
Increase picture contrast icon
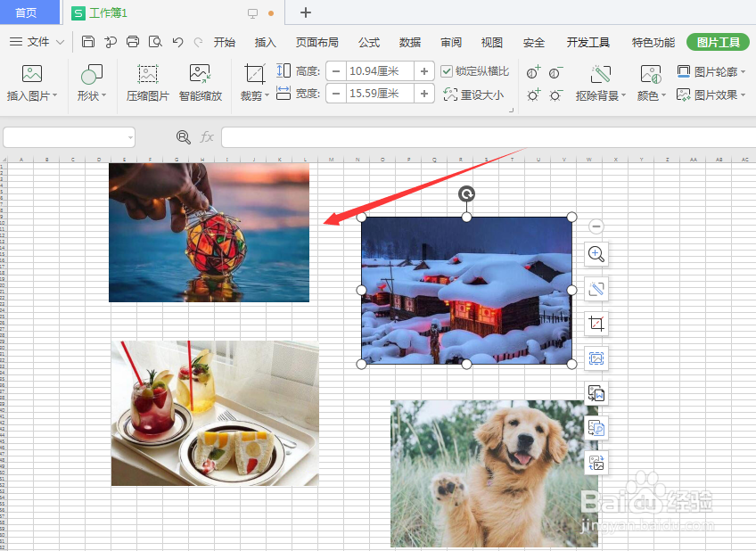click(x=534, y=72)
